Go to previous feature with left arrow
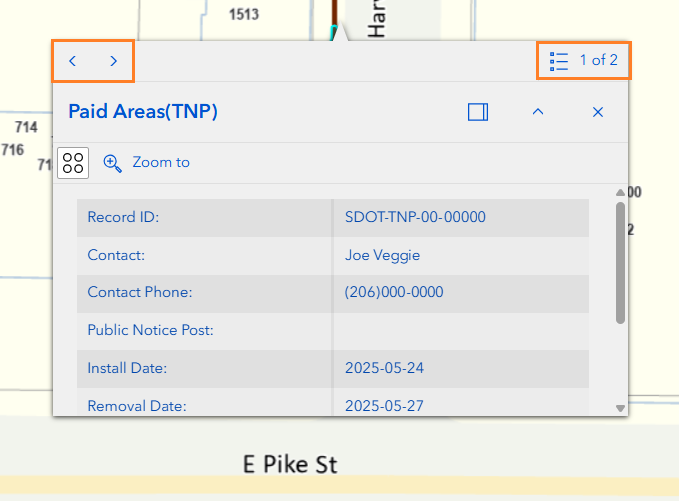This screenshot has height=501, width=679. (73, 61)
